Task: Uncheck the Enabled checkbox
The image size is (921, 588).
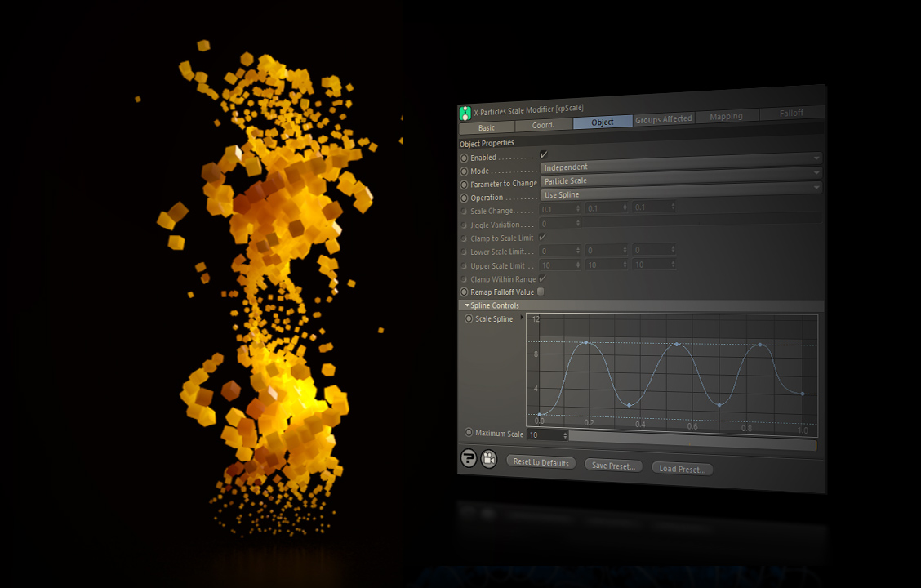Action: coord(542,155)
